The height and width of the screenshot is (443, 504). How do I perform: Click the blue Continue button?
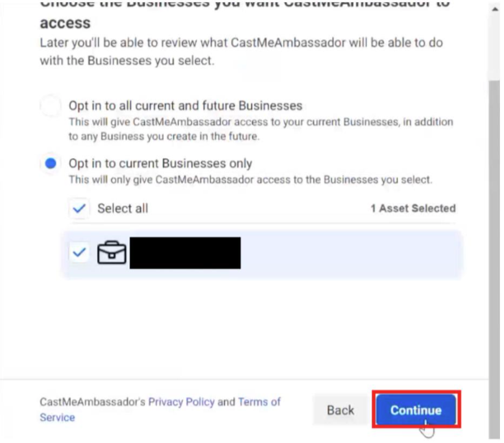click(x=416, y=411)
